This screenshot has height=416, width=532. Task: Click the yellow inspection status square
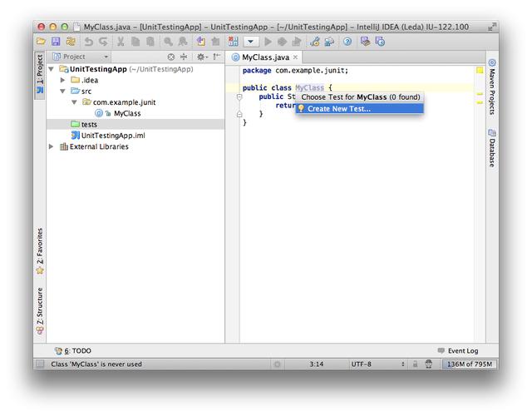pos(480,70)
